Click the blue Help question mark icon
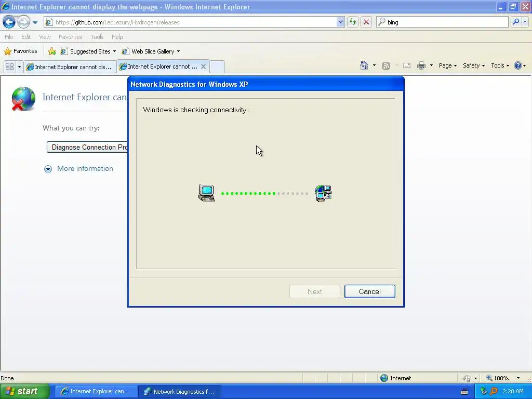 coord(518,65)
